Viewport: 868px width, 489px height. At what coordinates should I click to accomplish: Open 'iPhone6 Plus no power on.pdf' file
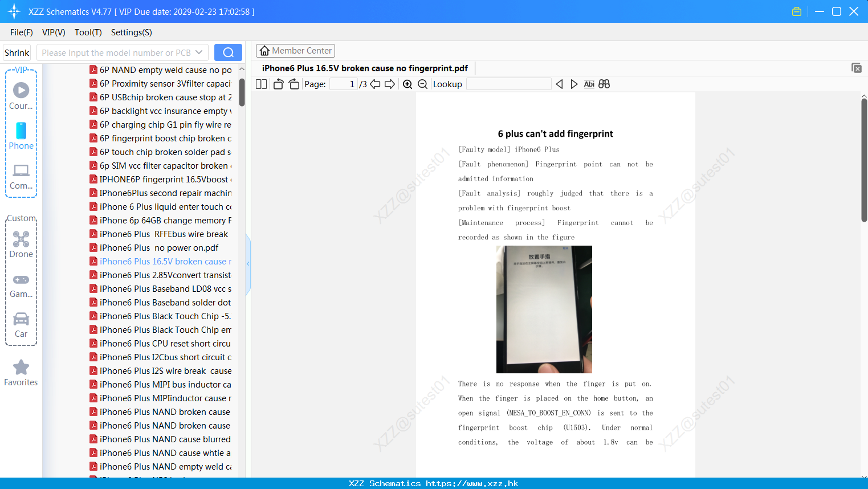coord(154,248)
